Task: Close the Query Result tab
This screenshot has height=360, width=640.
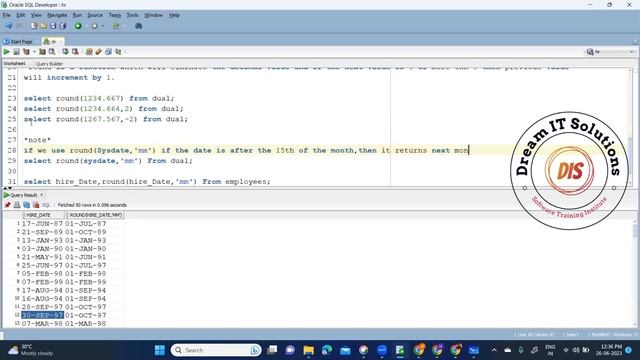Action: [42, 195]
